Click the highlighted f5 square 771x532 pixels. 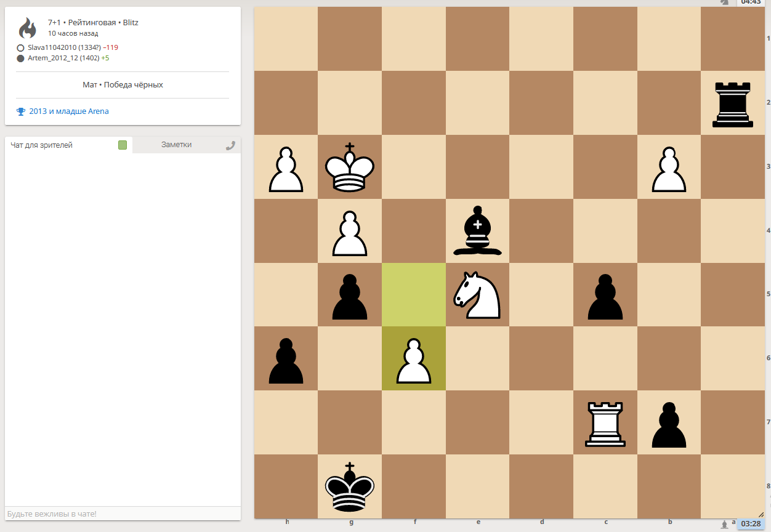click(413, 296)
